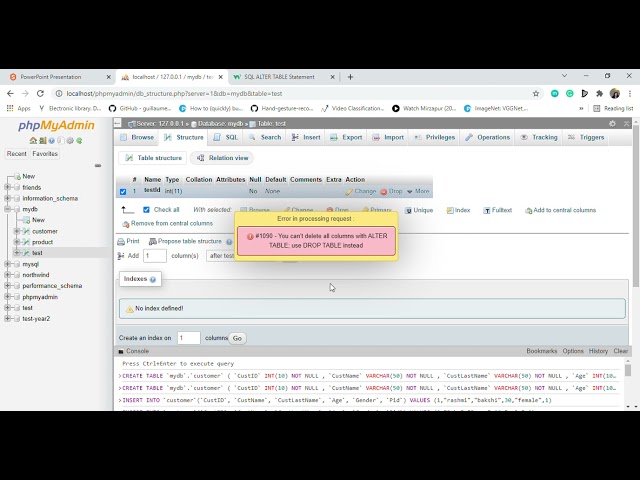Click Add to central columns
This screenshot has width=640, height=480.
(x=560, y=210)
